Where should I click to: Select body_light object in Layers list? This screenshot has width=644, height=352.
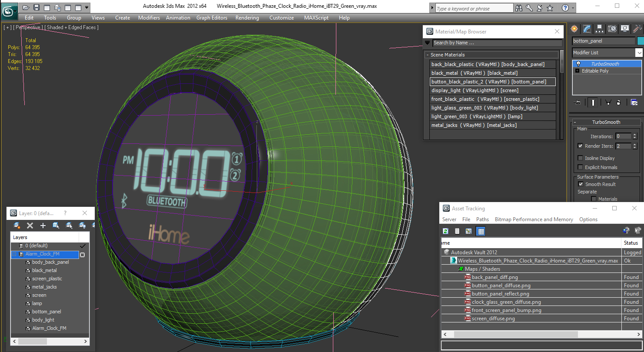pos(43,320)
